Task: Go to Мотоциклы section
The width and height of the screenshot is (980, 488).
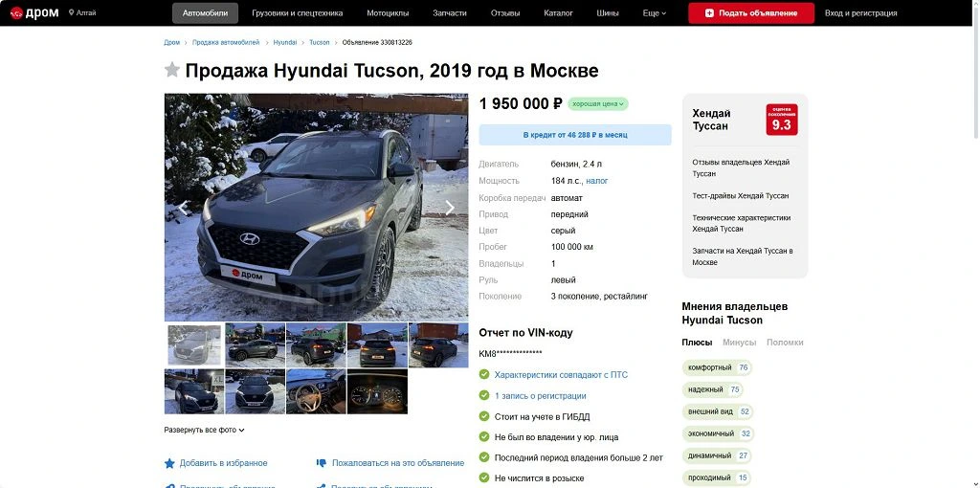Action: pos(389,12)
